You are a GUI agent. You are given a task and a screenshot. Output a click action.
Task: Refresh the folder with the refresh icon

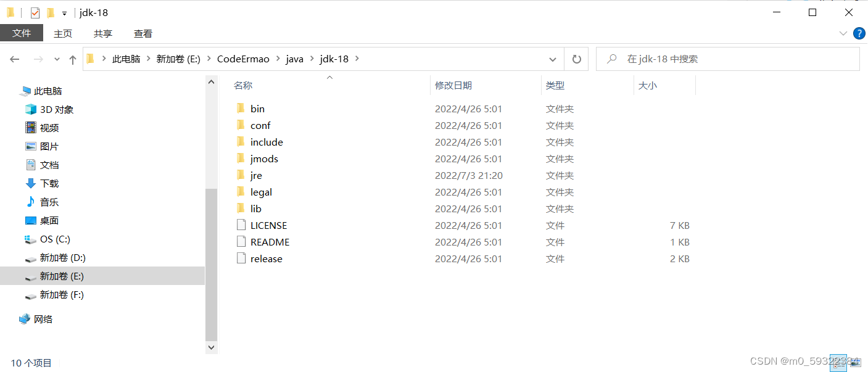tap(576, 59)
